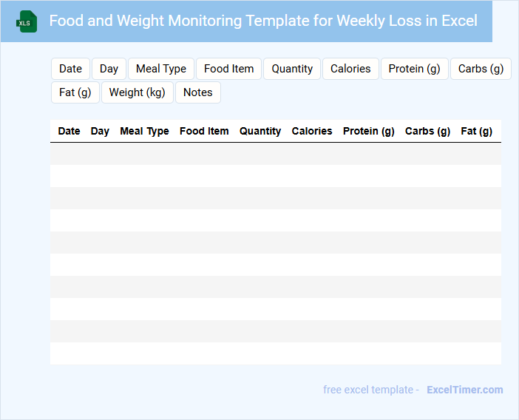This screenshot has width=519, height=420.
Task: Click the Meal Type column header
Action: pyautogui.click(x=144, y=131)
